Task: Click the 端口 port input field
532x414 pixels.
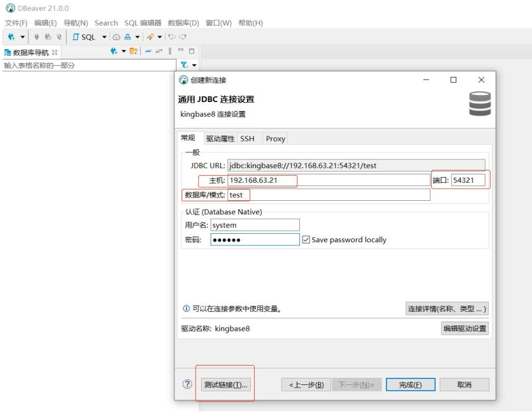Action: [x=468, y=180]
